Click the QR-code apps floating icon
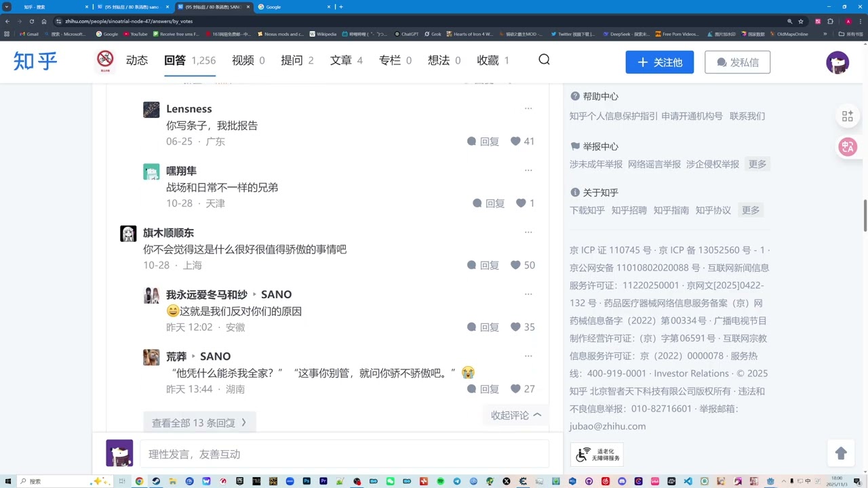 pos(848,116)
